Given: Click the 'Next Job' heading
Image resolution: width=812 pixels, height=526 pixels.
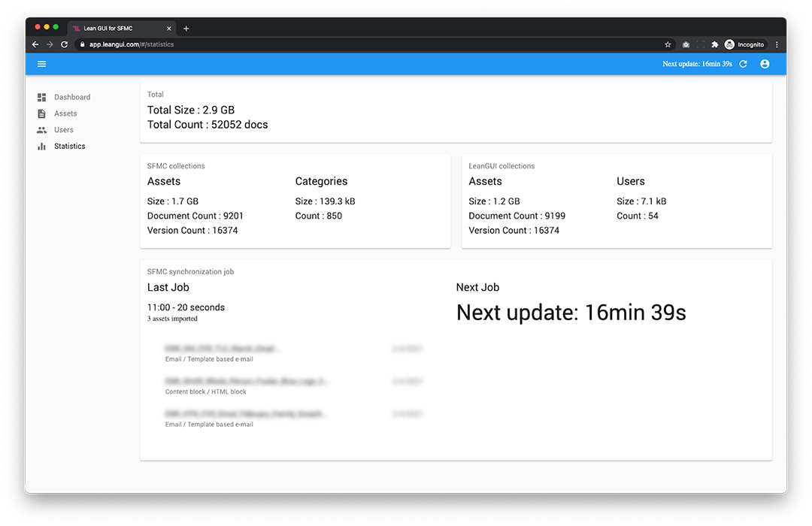Looking at the screenshot, I should pos(477,287).
